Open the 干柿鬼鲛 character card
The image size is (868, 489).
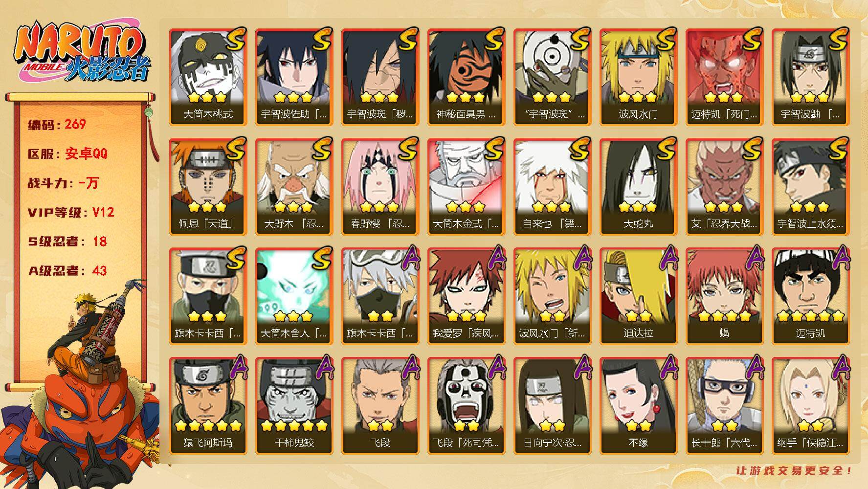294,406
